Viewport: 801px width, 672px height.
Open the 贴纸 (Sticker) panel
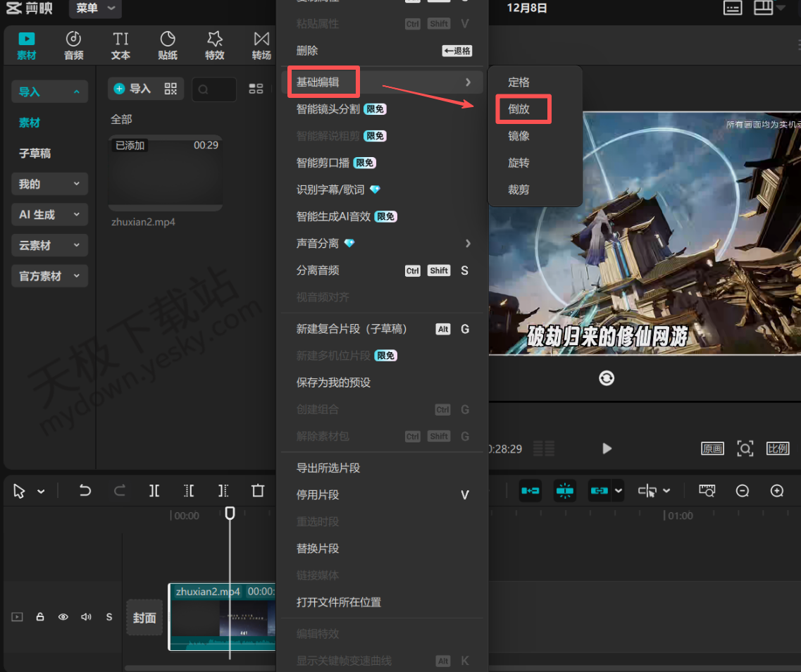[x=168, y=44]
